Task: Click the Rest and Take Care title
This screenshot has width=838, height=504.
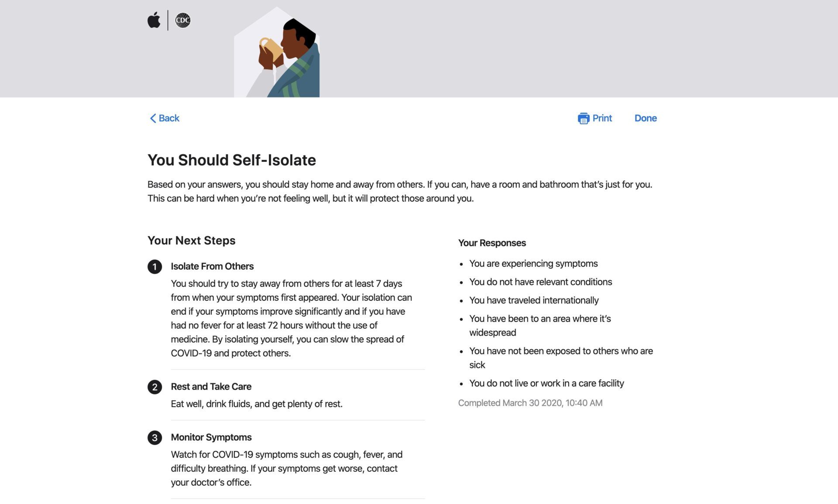Action: coord(211,387)
